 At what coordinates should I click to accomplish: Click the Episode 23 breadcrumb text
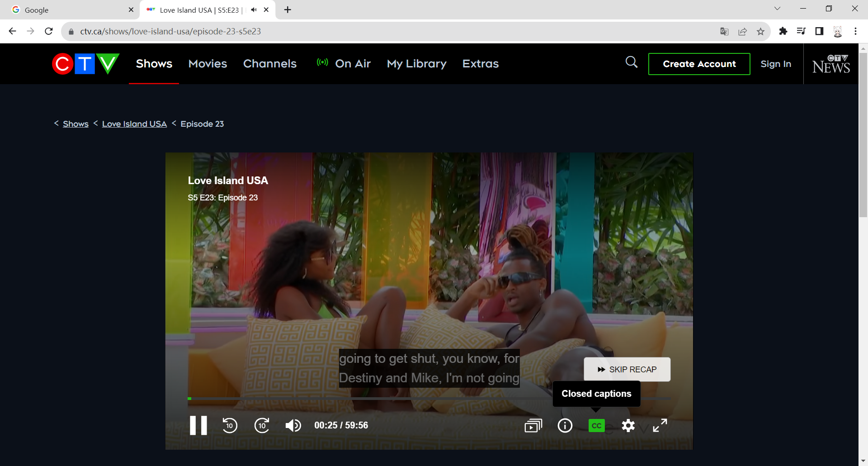[202, 124]
